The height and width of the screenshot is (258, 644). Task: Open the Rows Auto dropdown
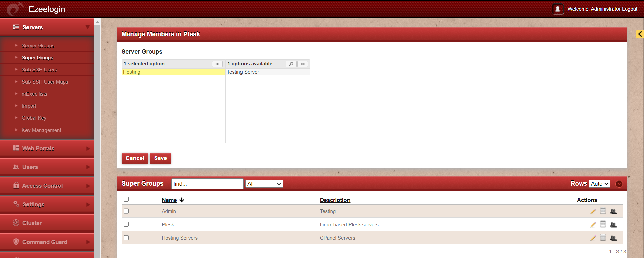[599, 184]
